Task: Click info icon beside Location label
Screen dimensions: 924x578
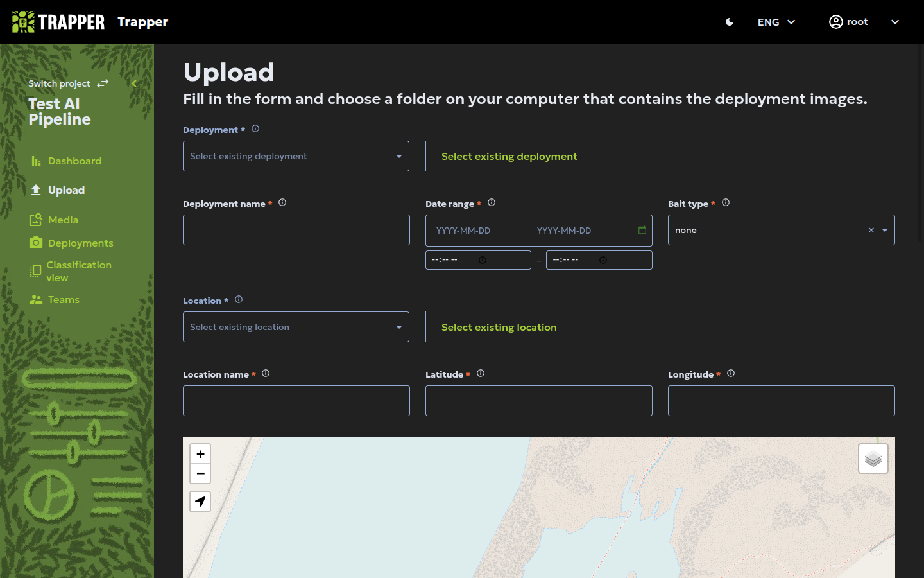Action: point(239,299)
